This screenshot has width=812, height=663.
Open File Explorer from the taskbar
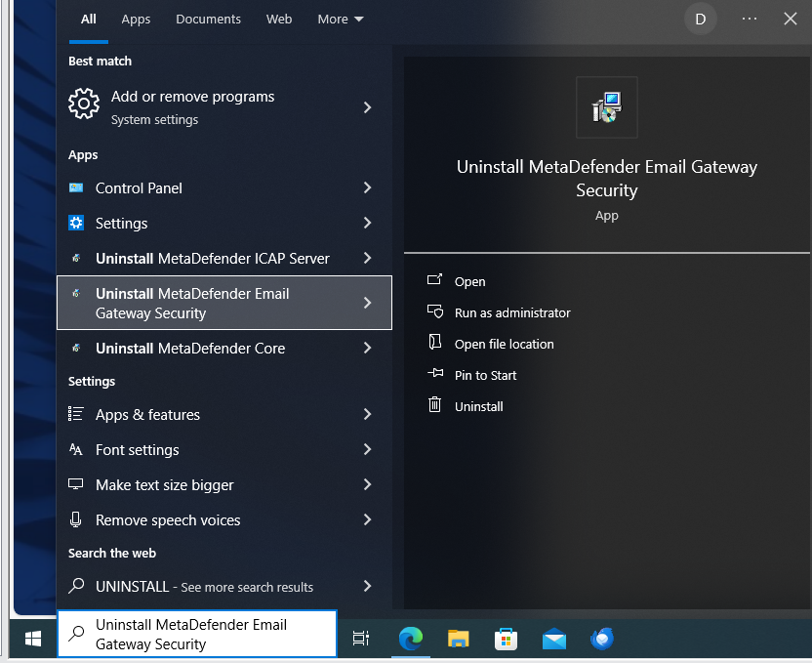(459, 639)
